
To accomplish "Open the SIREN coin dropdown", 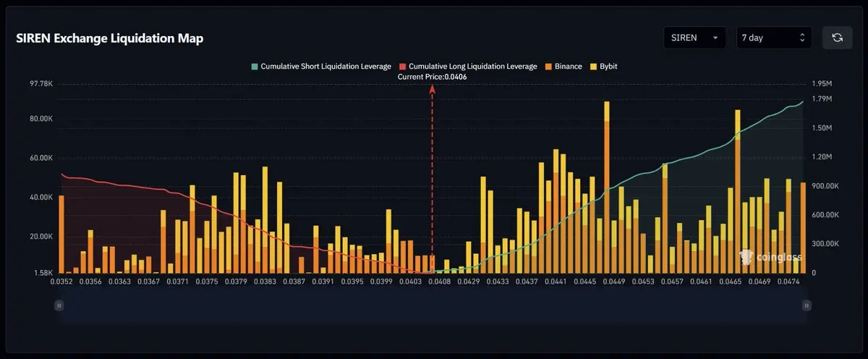I will pos(695,38).
